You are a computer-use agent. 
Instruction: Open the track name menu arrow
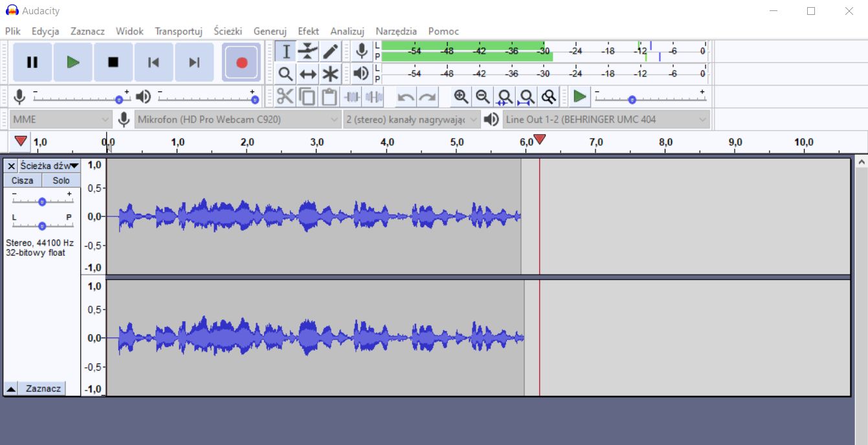pyautogui.click(x=74, y=166)
